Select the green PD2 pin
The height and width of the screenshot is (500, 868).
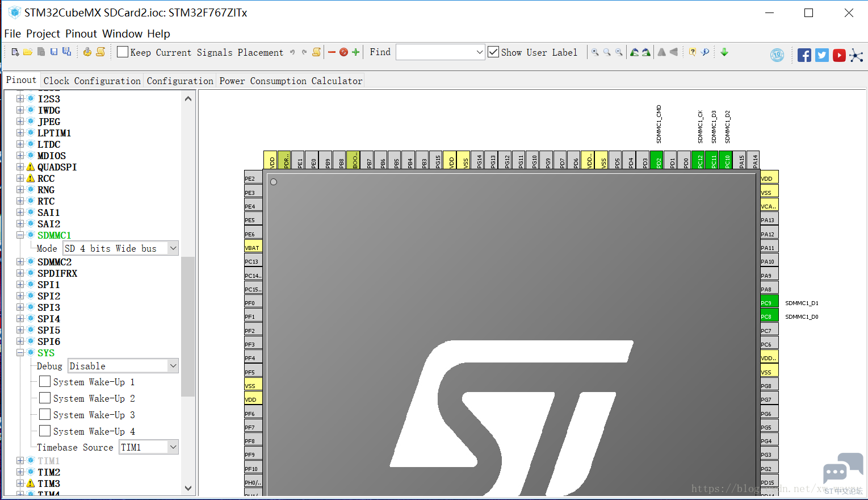coord(657,160)
